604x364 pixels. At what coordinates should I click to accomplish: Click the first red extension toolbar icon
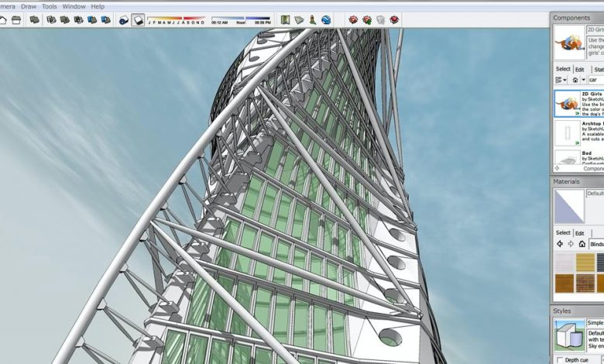[353, 19]
